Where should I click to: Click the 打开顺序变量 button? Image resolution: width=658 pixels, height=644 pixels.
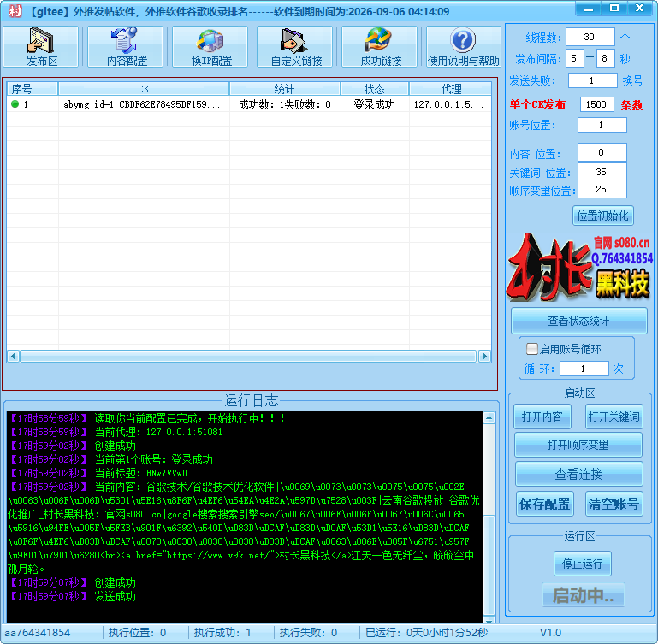[578, 445]
